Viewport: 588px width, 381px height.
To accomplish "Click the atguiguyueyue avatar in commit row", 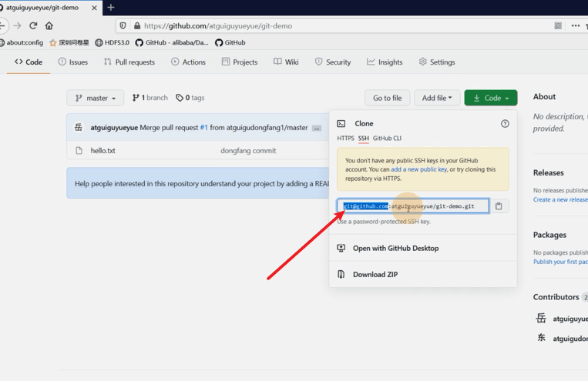I will tap(79, 127).
